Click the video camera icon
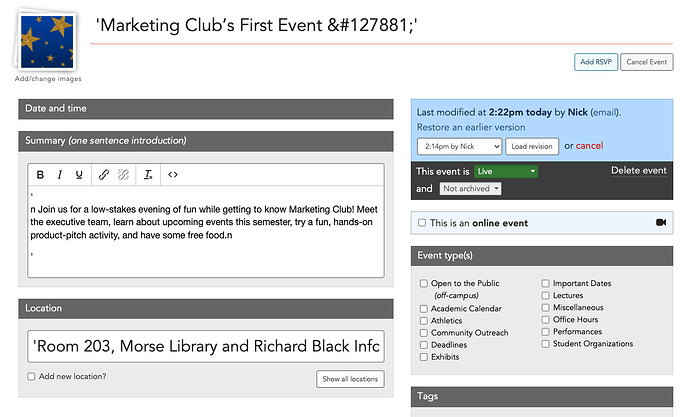The width and height of the screenshot is (690, 417). pos(661,223)
